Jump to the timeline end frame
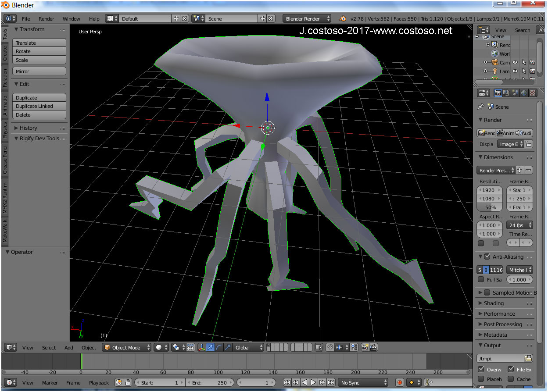 coord(331,382)
